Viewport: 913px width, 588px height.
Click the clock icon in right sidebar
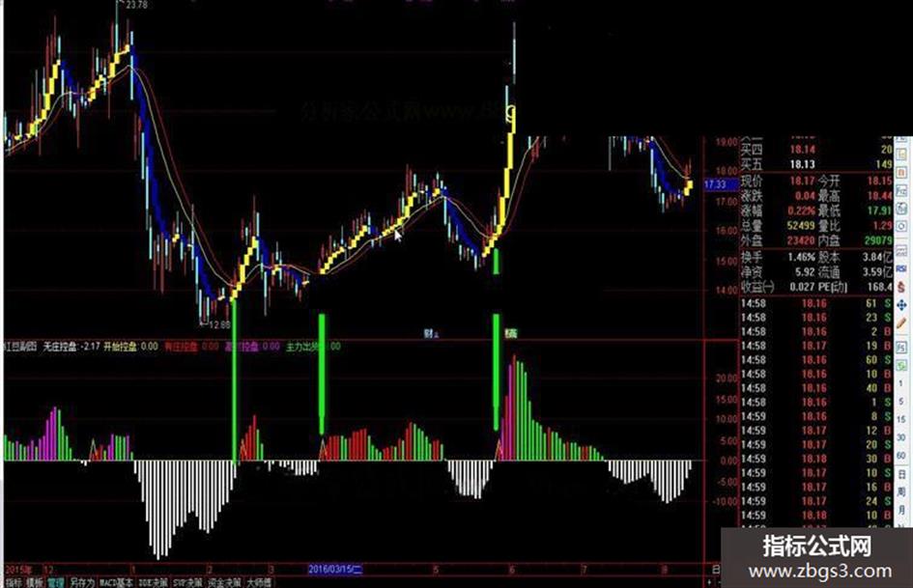[x=901, y=225]
